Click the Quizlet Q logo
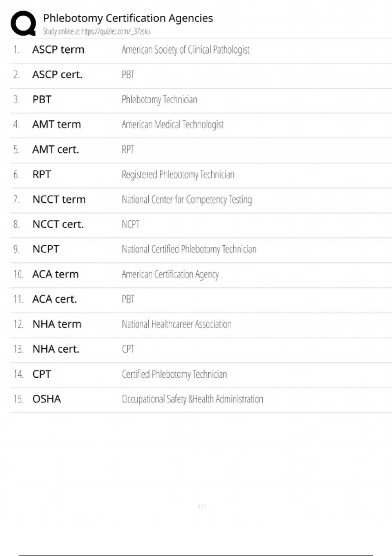 [23, 23]
